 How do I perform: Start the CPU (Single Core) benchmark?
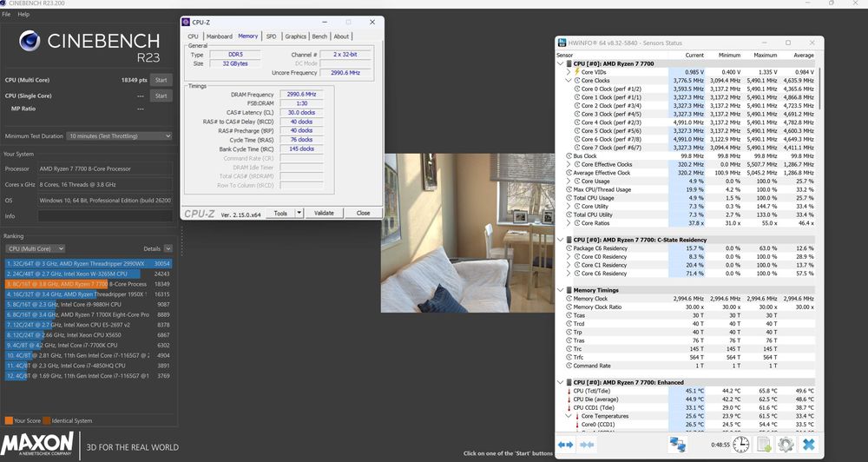point(161,96)
